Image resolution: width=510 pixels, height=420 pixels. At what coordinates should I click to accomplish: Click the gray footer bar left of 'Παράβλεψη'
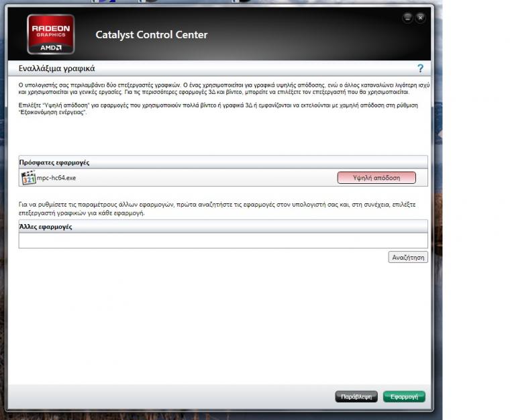coord(168,397)
